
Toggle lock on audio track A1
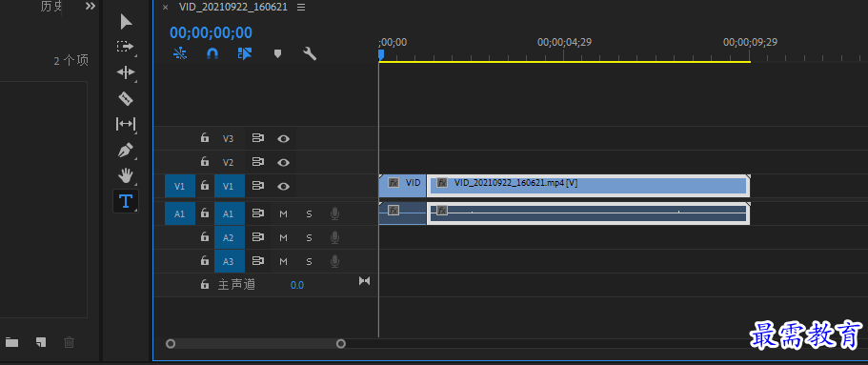(205, 213)
